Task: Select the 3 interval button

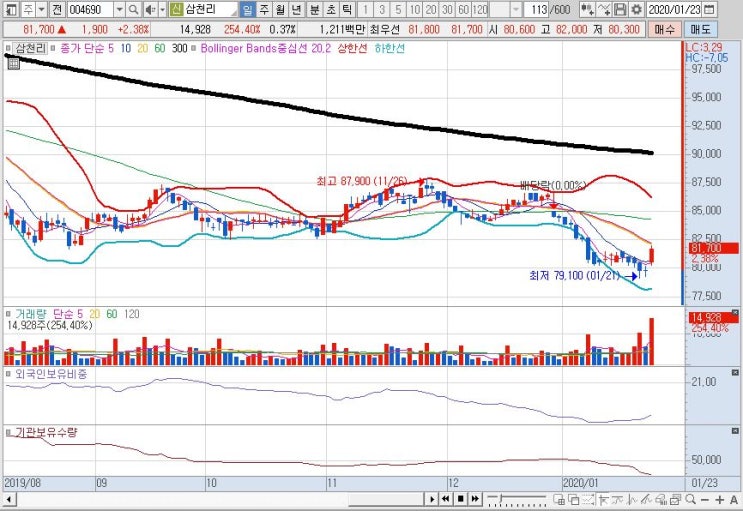Action: 381,9
